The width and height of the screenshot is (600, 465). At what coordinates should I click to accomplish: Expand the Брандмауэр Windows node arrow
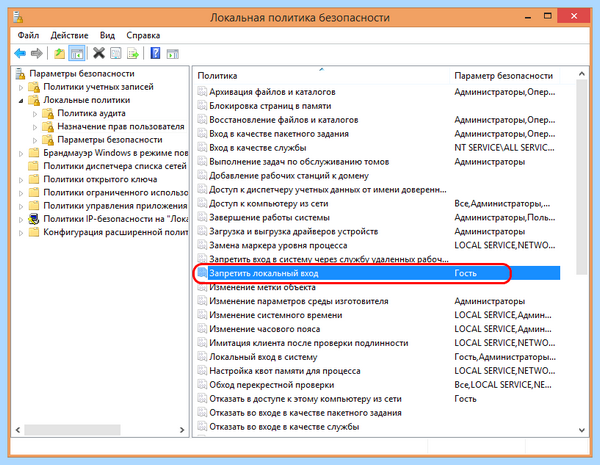pos(21,153)
